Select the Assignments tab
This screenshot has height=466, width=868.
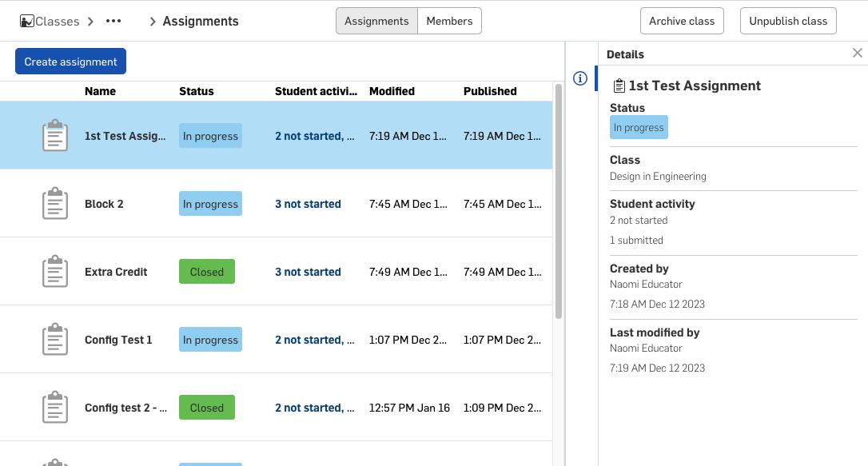376,21
